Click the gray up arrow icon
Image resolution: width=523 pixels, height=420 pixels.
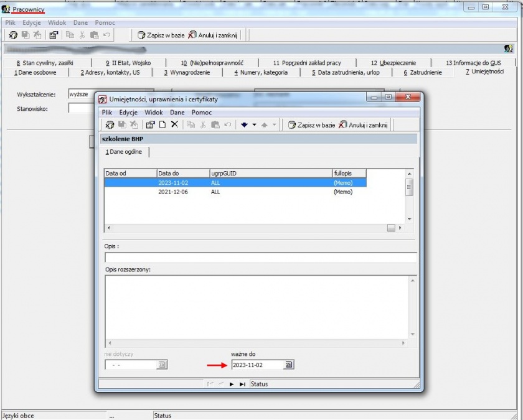coord(264,124)
